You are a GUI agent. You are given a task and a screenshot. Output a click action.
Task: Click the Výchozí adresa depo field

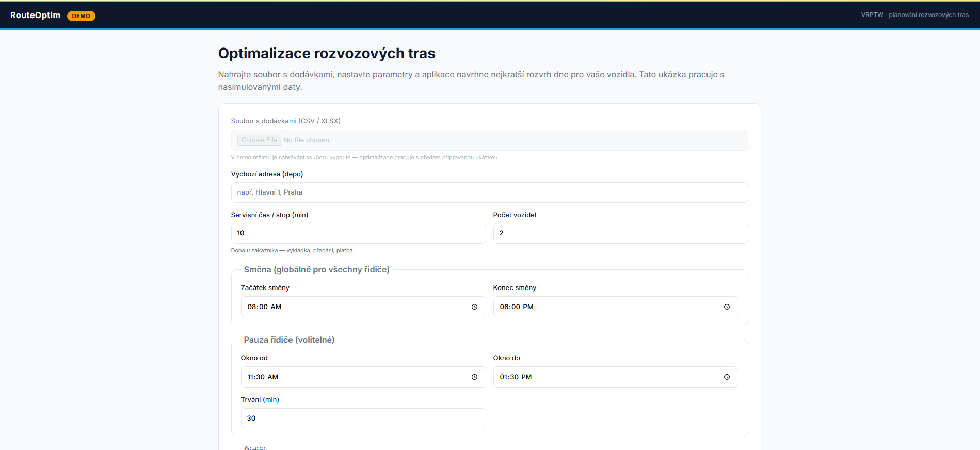click(x=489, y=192)
